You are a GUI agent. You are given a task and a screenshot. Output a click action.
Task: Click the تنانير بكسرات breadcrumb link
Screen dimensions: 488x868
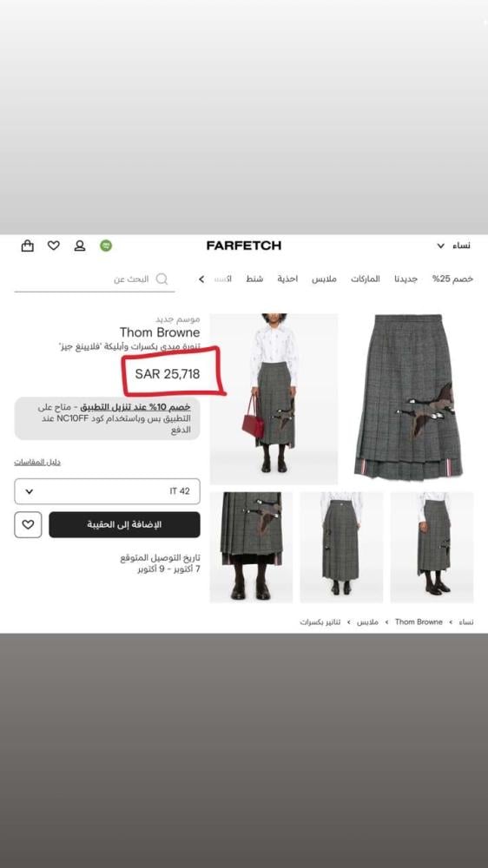coord(320,622)
